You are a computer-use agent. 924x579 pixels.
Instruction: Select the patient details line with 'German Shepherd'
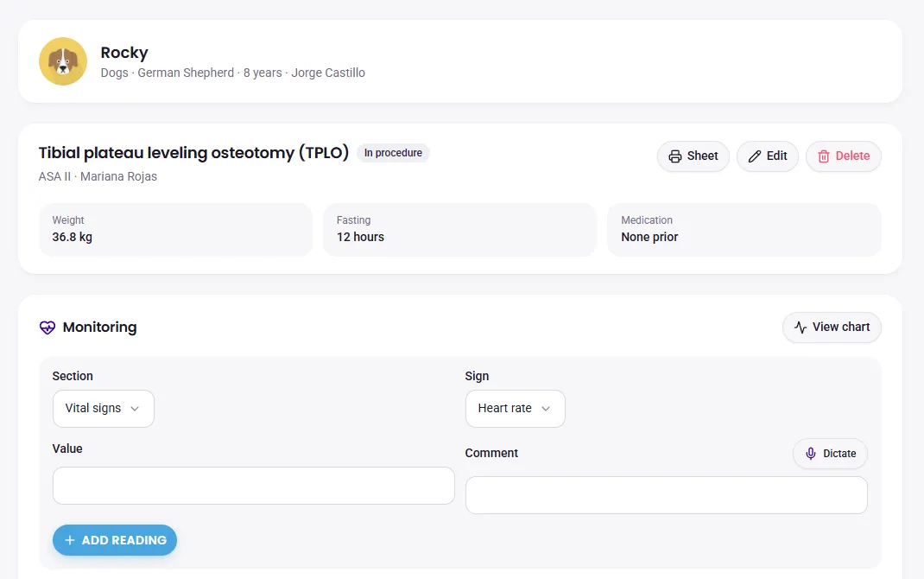pyautogui.click(x=233, y=73)
